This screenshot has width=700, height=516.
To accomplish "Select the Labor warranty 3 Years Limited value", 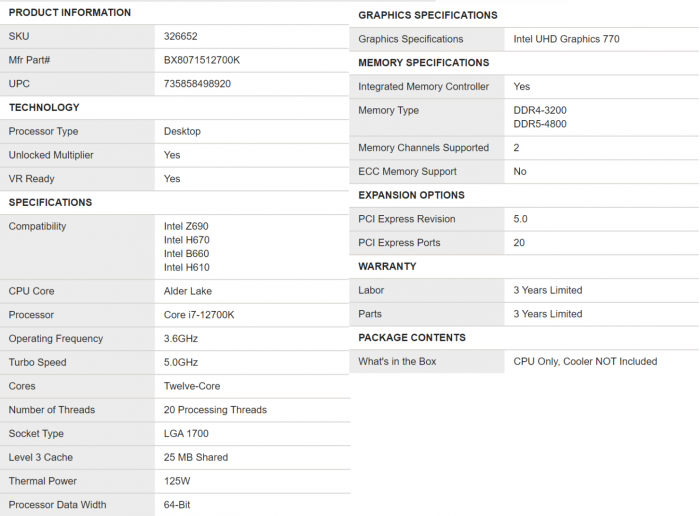I will pos(547,290).
